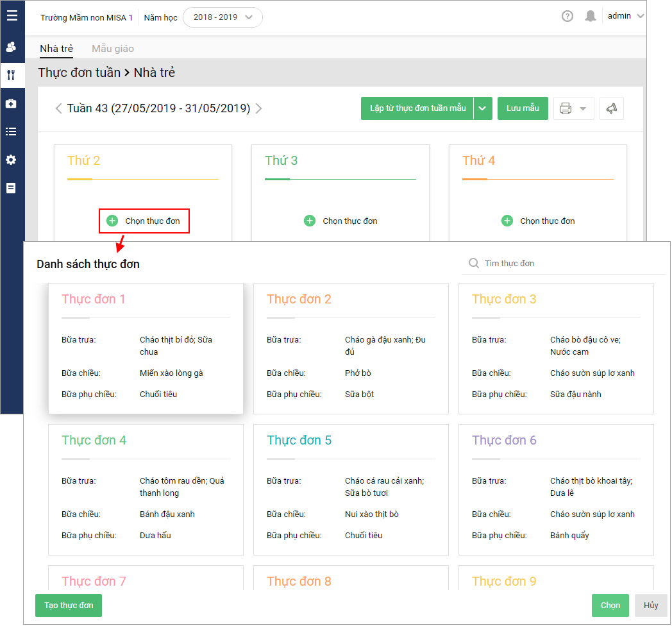
Task: Open the medical kit sidebar icon
Action: (11, 103)
